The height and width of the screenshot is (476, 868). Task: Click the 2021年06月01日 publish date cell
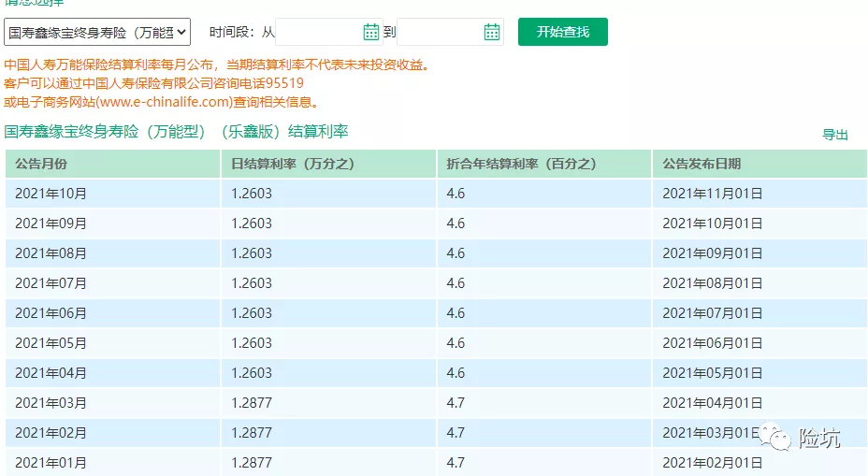(759, 343)
